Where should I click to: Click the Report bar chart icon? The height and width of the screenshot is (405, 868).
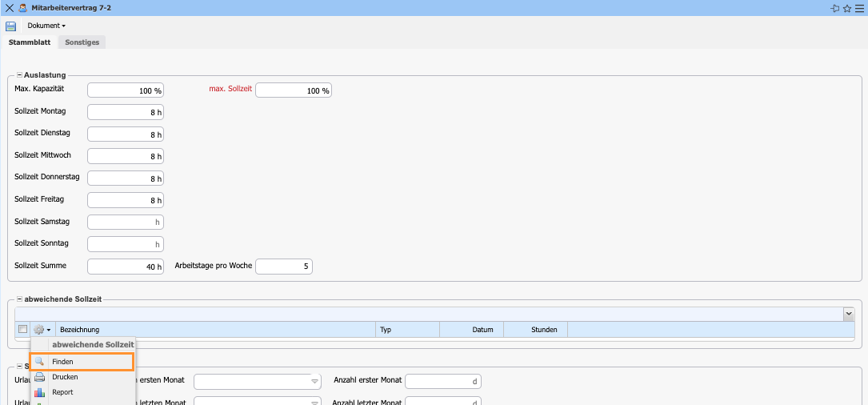pos(39,392)
